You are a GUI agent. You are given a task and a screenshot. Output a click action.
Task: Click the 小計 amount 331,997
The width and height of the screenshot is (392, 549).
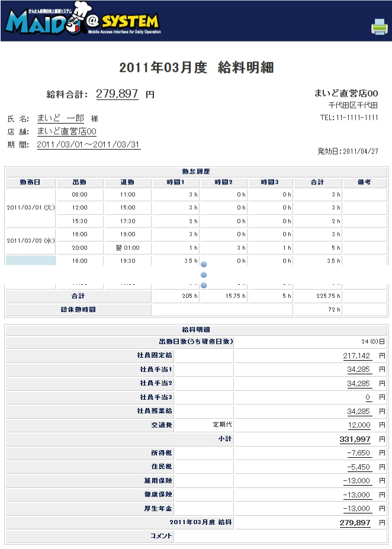pyautogui.click(x=355, y=439)
